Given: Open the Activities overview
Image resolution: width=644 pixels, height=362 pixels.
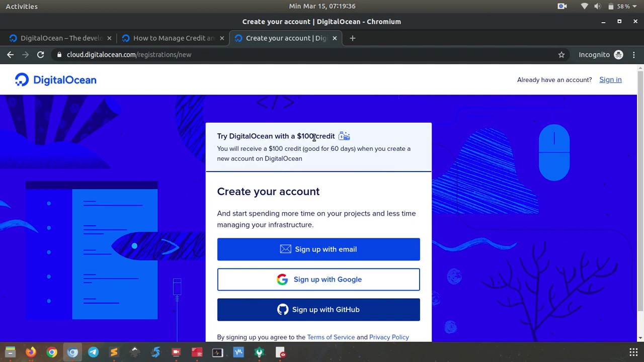Looking at the screenshot, I should (x=22, y=6).
